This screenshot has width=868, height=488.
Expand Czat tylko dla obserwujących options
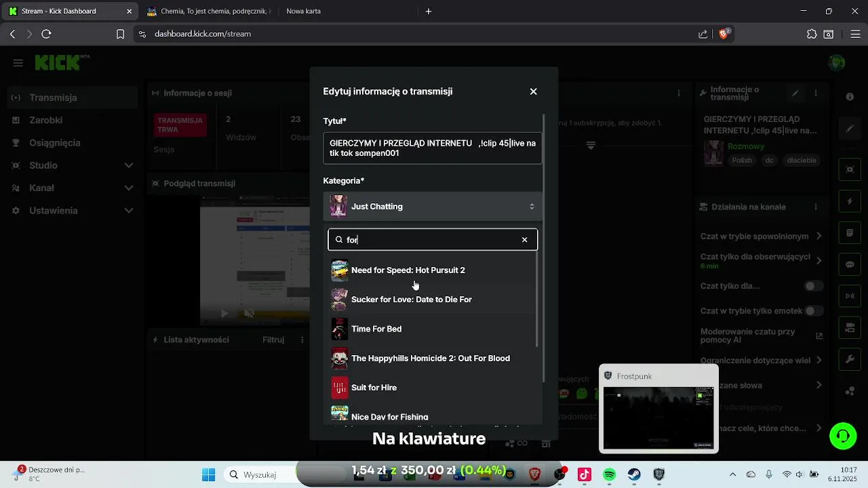click(819, 260)
